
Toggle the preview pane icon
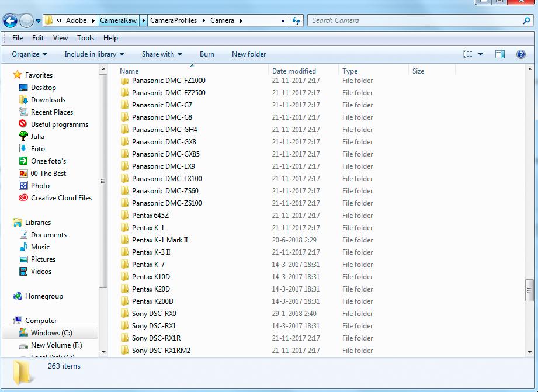500,54
